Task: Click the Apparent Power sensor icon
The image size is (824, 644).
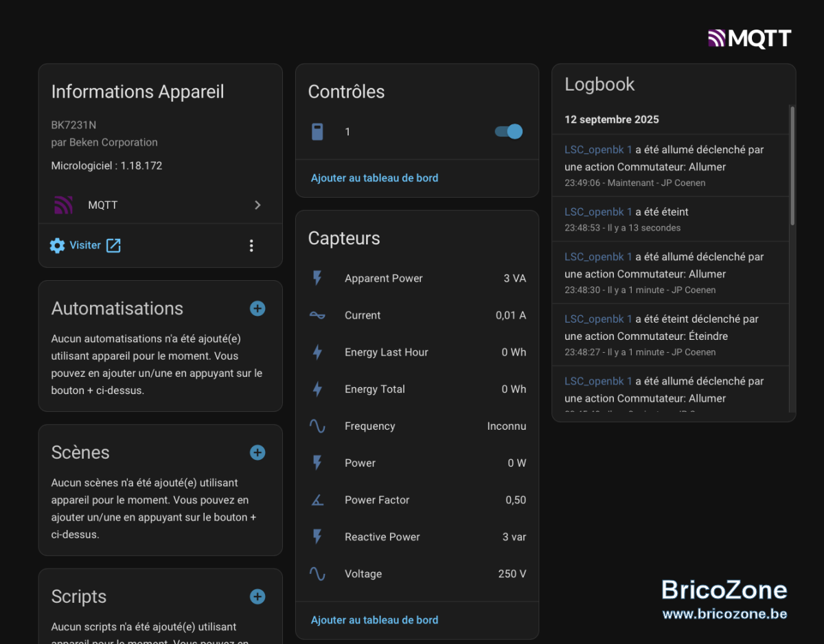Action: [317, 278]
